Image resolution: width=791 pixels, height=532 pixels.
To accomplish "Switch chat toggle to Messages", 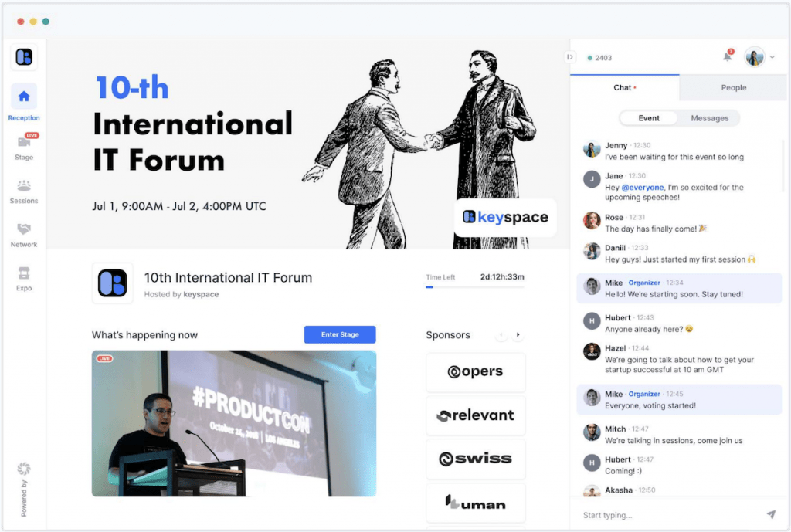I will click(709, 118).
